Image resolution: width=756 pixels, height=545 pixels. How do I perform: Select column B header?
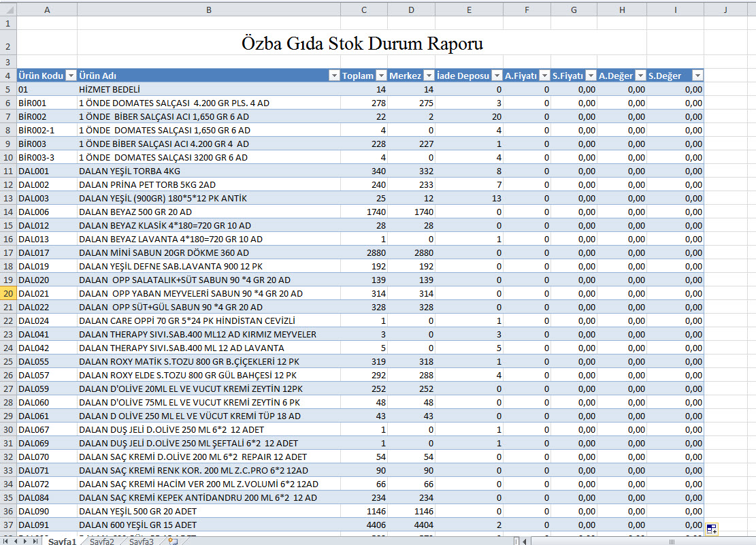[x=209, y=10]
